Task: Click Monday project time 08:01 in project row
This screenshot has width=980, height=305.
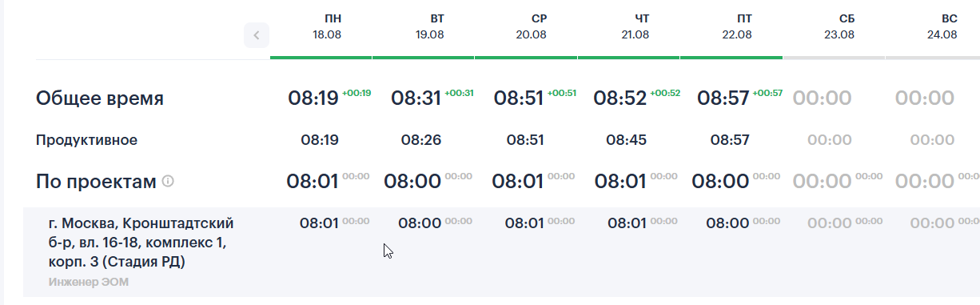Action: 320,223
